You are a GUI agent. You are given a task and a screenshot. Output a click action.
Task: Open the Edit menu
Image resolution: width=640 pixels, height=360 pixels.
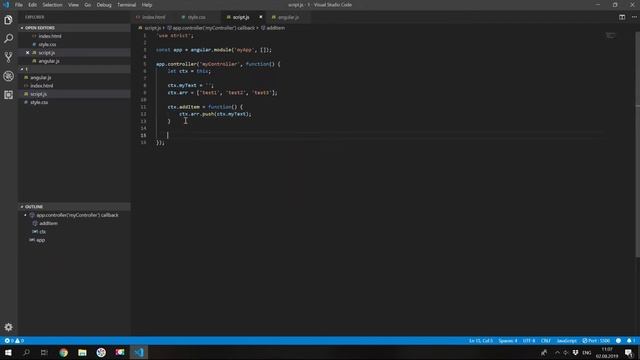(32, 5)
